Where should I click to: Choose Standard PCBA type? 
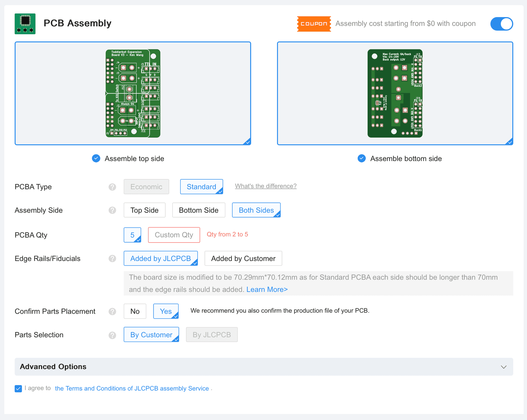coord(202,187)
